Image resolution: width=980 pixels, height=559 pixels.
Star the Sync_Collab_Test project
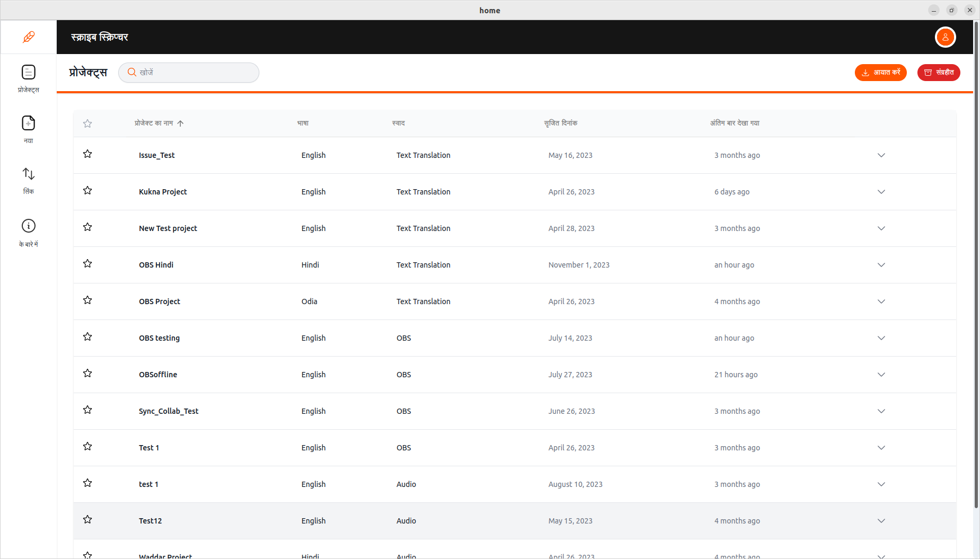(87, 410)
